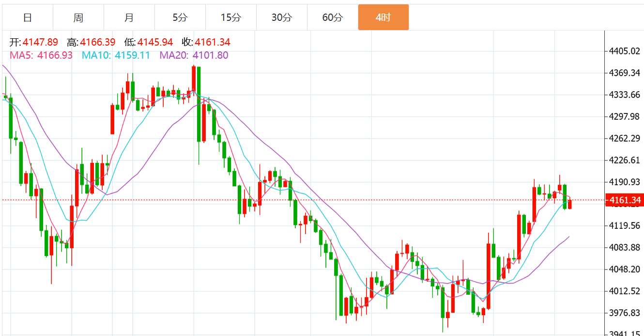This screenshot has height=336, width=644.
Task: Click the closing price 收 4161.34 readout
Action: point(206,42)
